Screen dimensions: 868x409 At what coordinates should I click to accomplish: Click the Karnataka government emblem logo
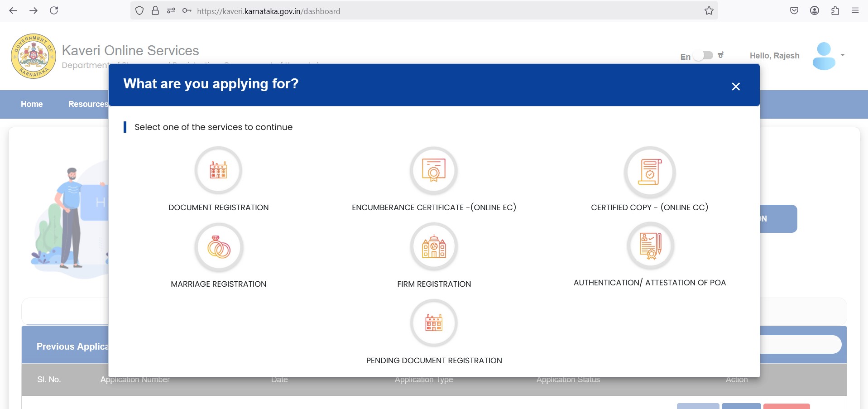click(34, 56)
